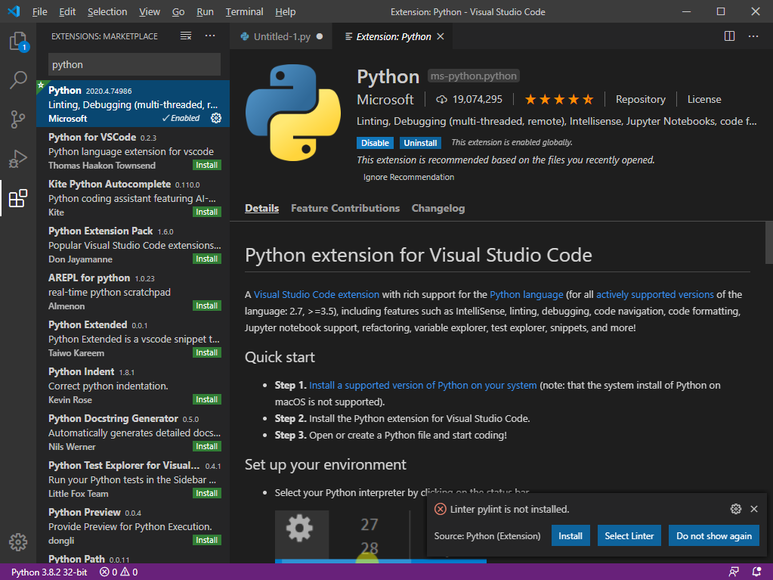773x580 pixels.
Task: Select the Details tab
Action: tap(262, 208)
